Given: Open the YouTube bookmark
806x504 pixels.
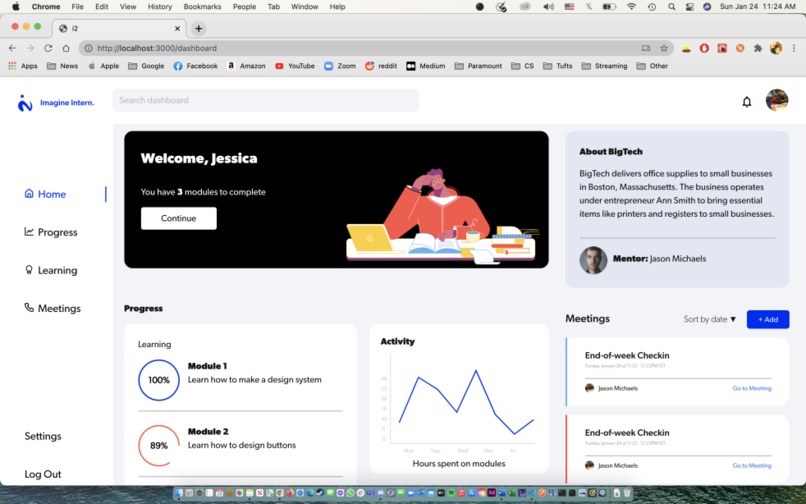Looking at the screenshot, I should coord(295,66).
